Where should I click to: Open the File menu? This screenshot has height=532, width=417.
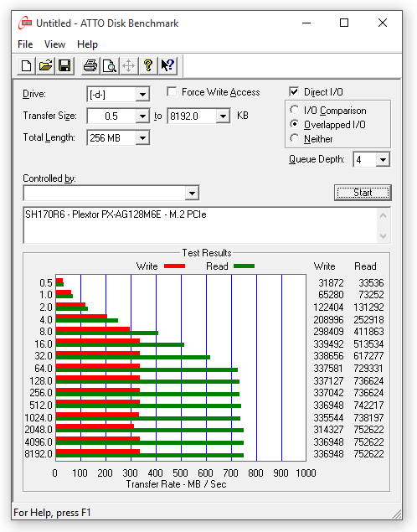25,44
